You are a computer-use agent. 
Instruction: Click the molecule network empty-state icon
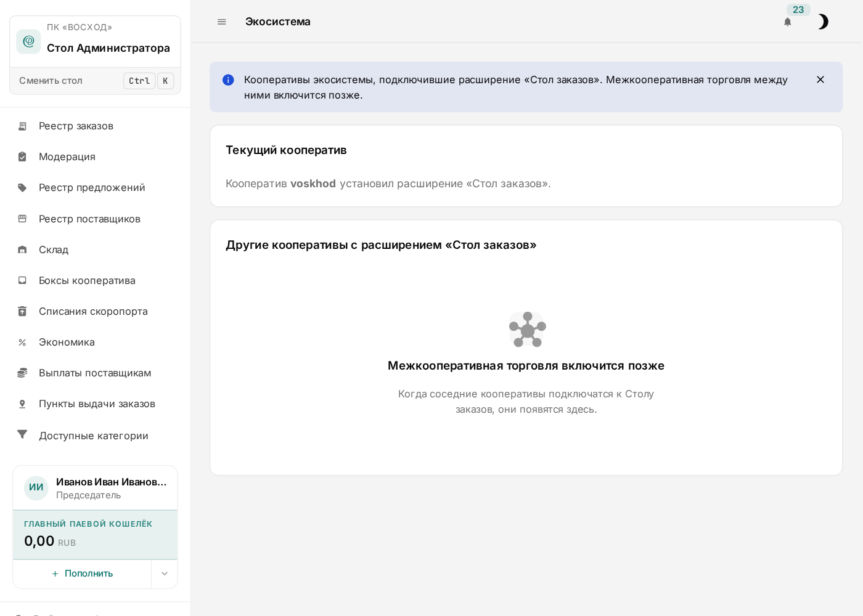[x=527, y=330]
